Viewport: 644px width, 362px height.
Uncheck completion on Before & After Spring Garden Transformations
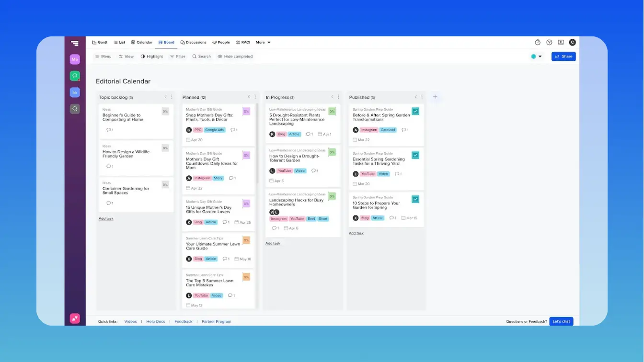(415, 111)
